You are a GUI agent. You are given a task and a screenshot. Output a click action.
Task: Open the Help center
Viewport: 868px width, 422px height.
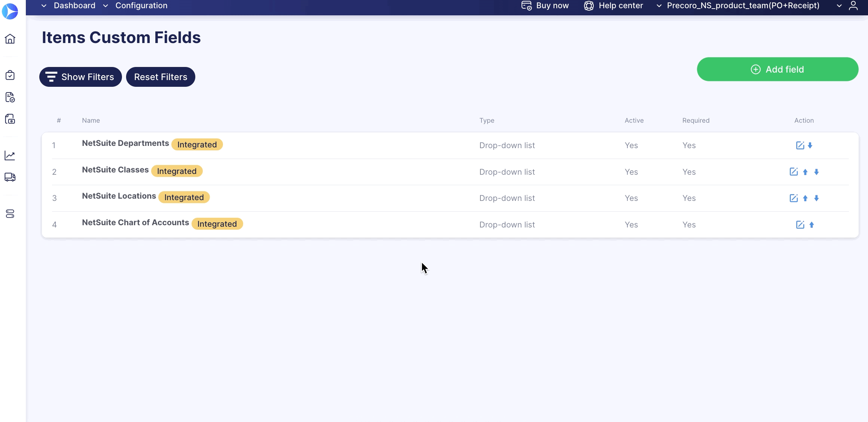[614, 6]
